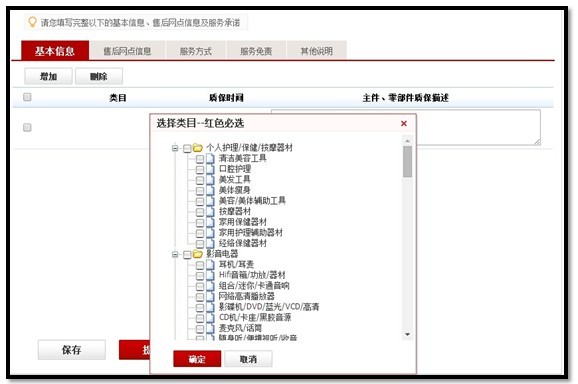This screenshot has height=384, width=578.
Task: Click the category tree scrollbar thumb
Action: point(407,161)
